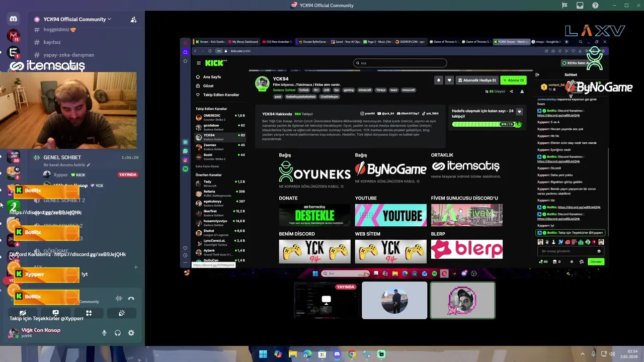
Task: Open the yapay-zeka-danışman text channel
Action: [x=68, y=55]
